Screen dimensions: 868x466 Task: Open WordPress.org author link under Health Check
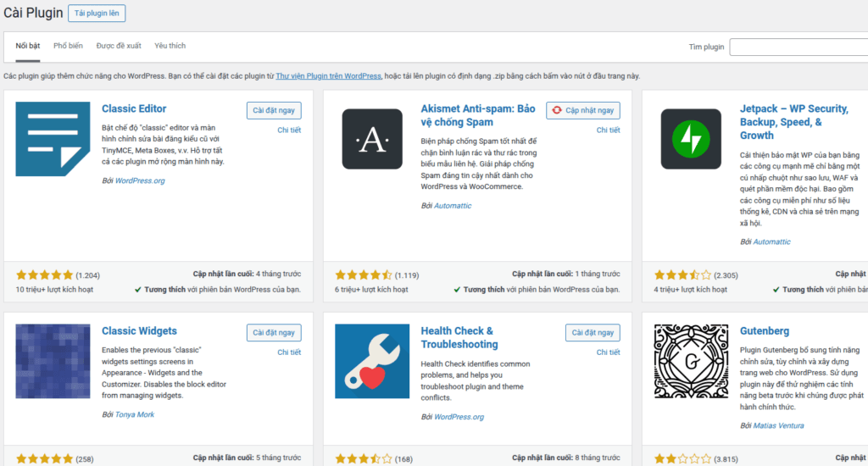(459, 417)
